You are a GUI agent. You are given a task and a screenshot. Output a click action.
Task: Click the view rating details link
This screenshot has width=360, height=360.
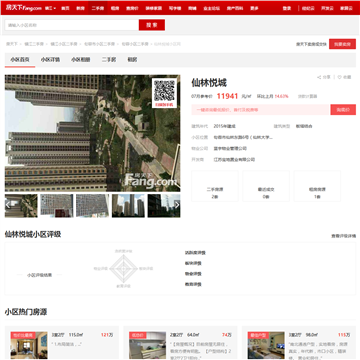point(343,236)
